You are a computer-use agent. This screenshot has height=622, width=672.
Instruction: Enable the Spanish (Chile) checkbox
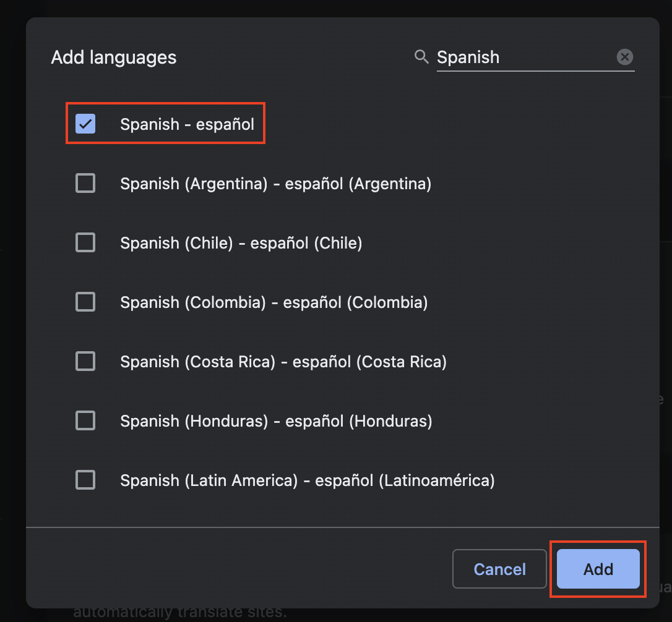[x=85, y=242]
